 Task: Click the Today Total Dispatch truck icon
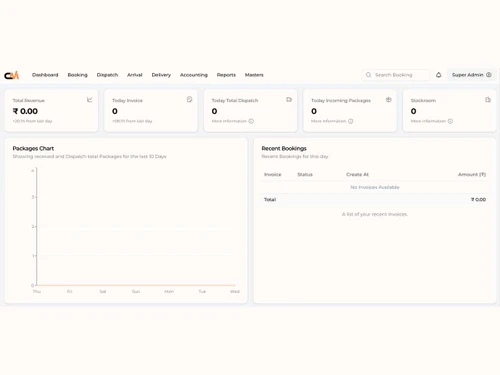pos(289,99)
